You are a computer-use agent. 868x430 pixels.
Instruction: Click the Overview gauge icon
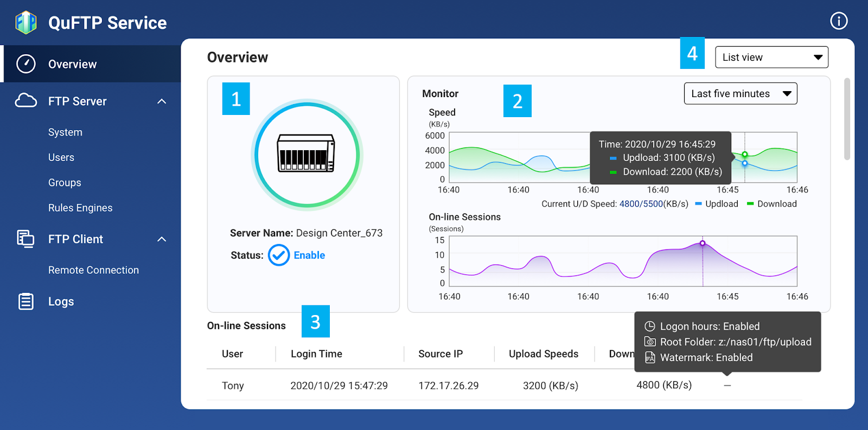pyautogui.click(x=26, y=64)
